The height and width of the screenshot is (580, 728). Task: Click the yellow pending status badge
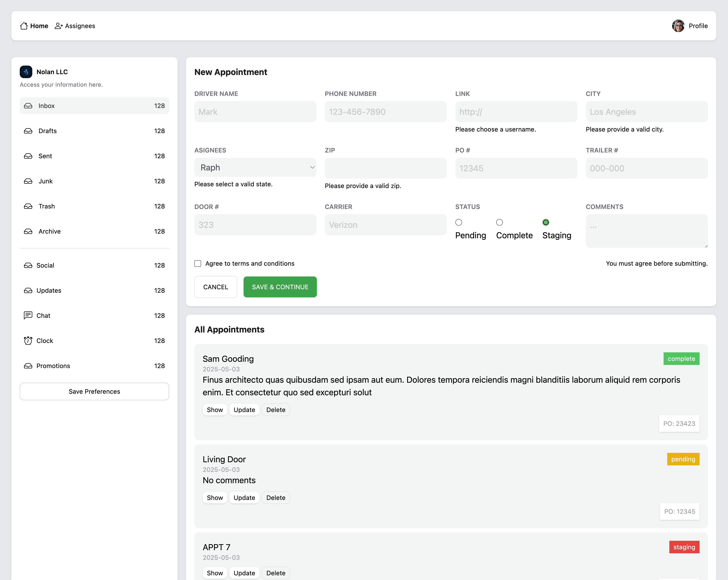683,459
